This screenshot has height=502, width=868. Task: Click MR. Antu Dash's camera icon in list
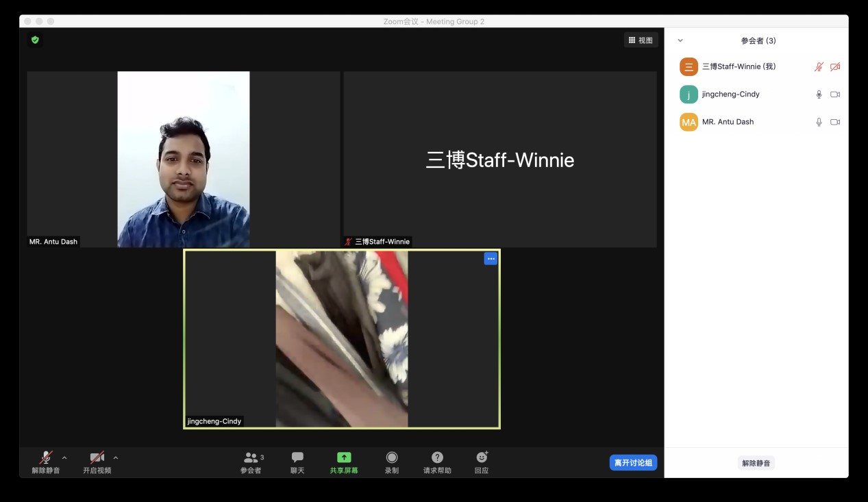click(835, 122)
